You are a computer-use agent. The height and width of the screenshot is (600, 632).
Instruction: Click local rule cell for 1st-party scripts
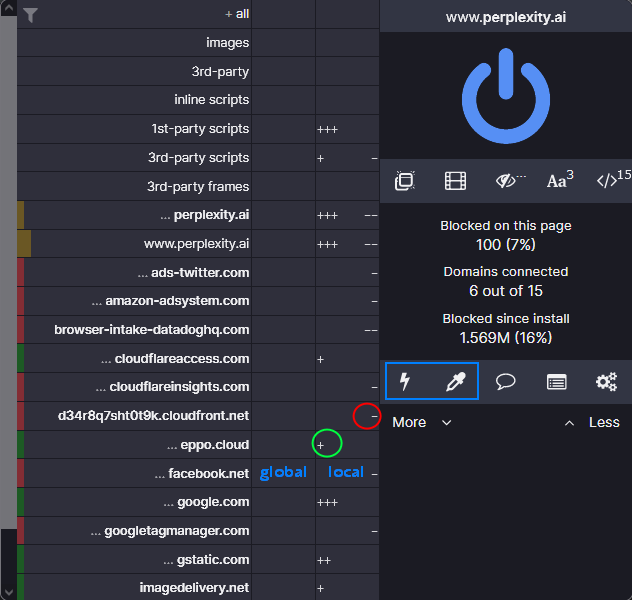(x=347, y=129)
